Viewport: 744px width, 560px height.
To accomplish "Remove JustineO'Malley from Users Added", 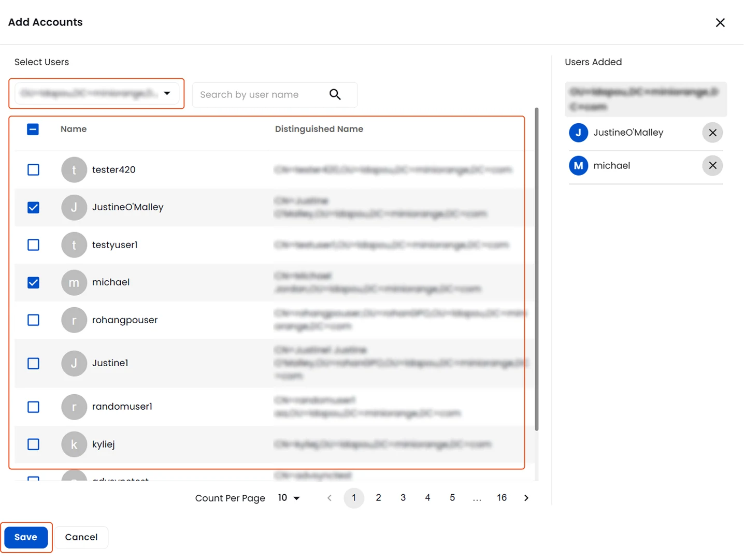I will click(712, 133).
